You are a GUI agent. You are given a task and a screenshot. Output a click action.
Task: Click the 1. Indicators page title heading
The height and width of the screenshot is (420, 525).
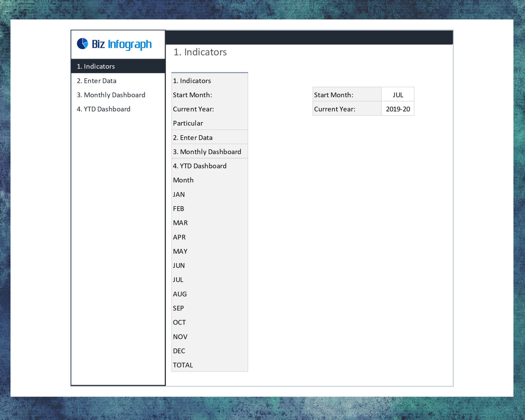click(x=200, y=52)
